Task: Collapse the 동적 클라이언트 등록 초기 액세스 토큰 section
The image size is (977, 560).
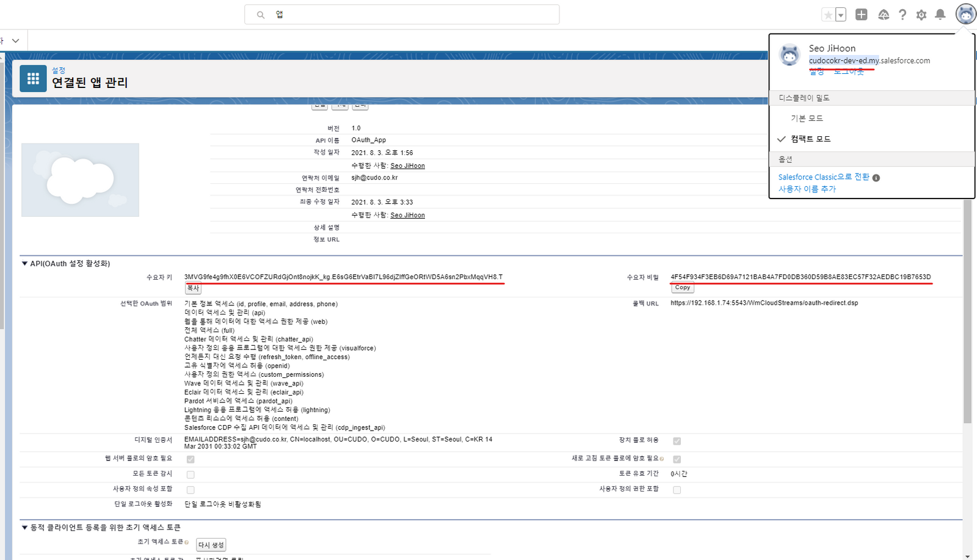Action: [x=25, y=528]
